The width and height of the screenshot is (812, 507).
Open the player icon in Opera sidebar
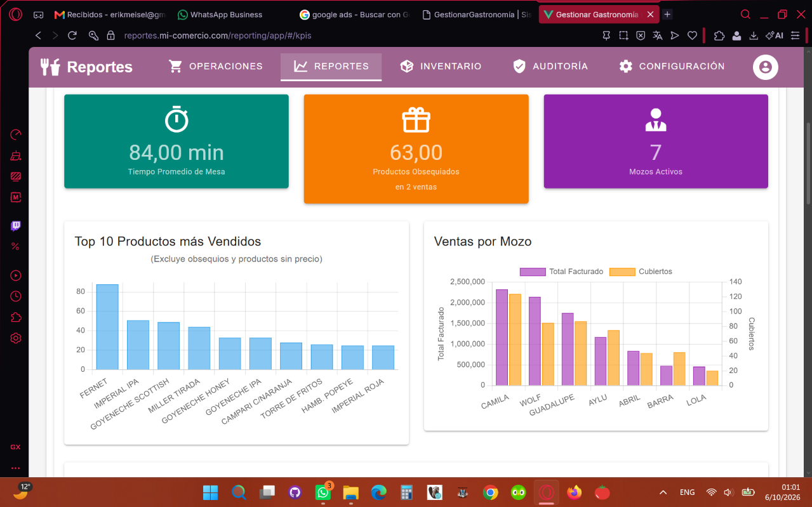[x=16, y=275]
